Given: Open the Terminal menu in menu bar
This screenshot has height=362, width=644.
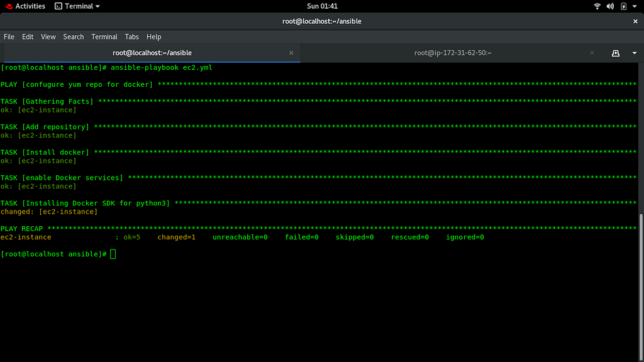Looking at the screenshot, I should click(x=104, y=37).
